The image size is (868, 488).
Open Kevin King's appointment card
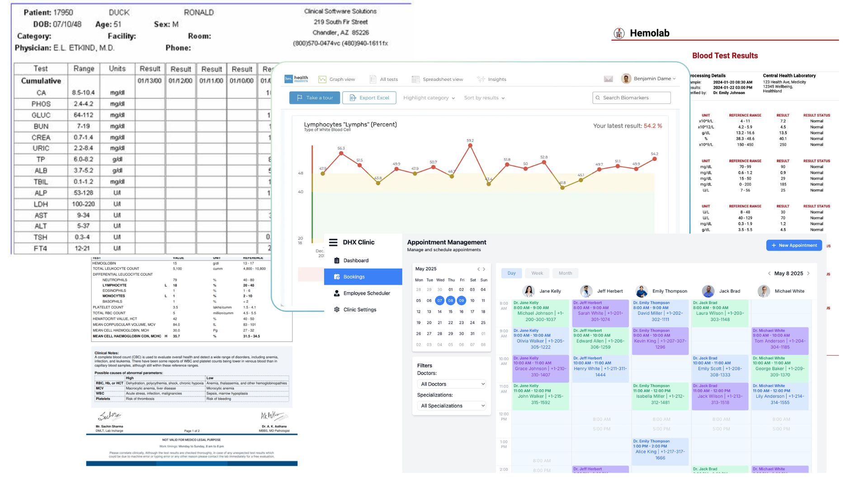click(x=660, y=341)
